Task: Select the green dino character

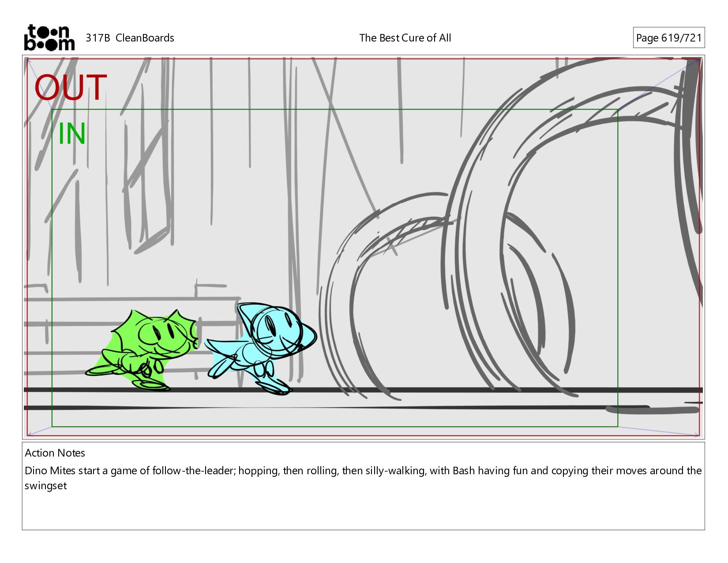Action: click(x=142, y=350)
